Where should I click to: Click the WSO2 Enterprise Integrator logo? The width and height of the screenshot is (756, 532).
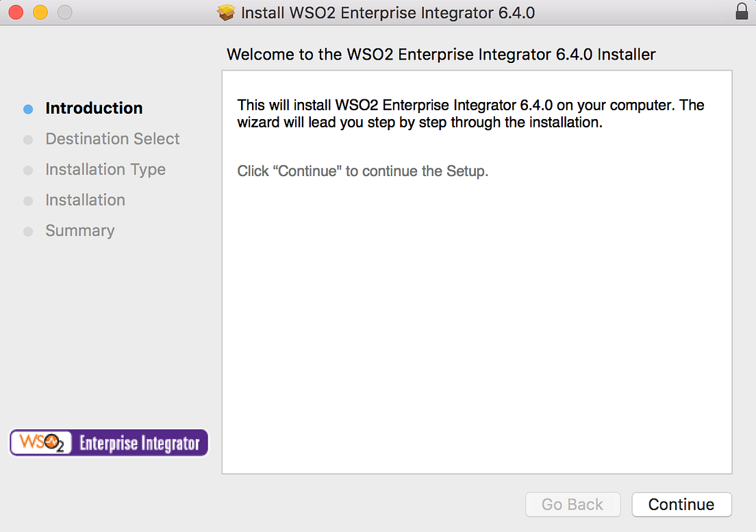pyautogui.click(x=109, y=442)
